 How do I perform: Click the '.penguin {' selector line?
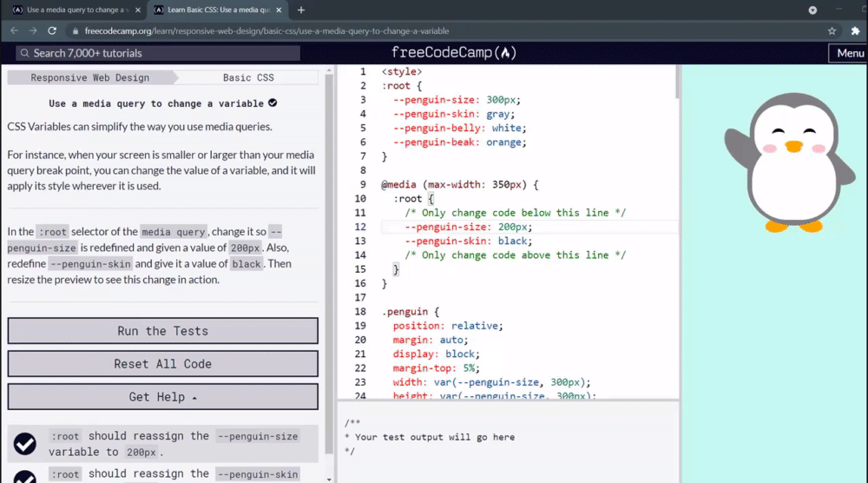pos(411,312)
